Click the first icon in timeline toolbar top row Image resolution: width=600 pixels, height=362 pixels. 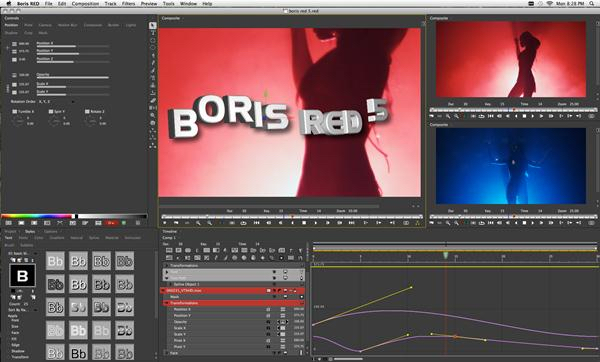[x=169, y=250]
